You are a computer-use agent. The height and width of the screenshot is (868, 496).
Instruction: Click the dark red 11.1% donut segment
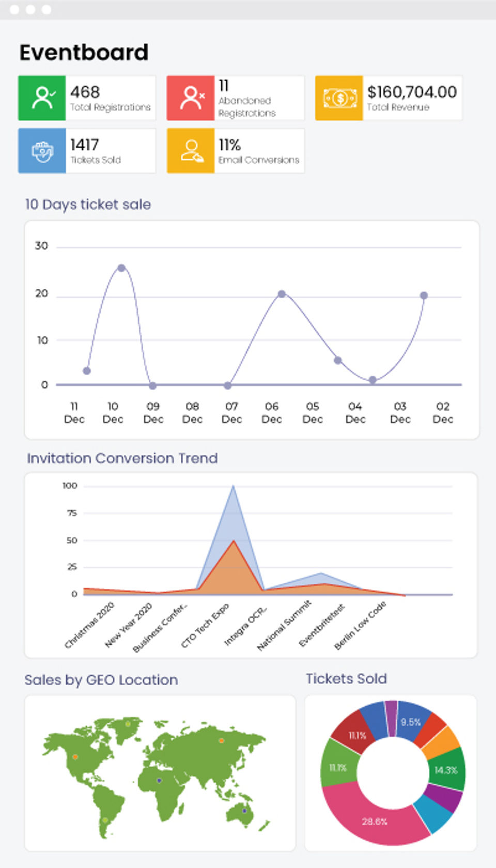(357, 735)
